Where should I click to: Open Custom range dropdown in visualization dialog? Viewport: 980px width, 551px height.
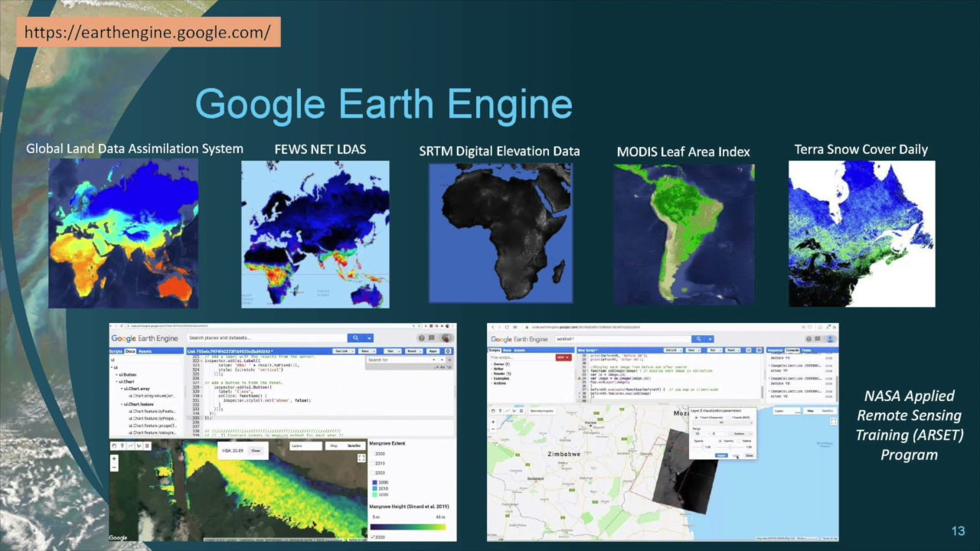740,434
